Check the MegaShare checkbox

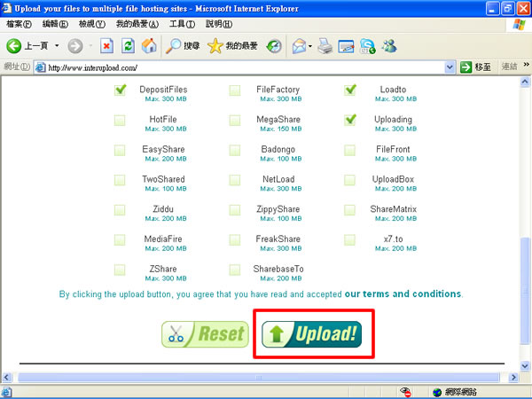(x=235, y=120)
